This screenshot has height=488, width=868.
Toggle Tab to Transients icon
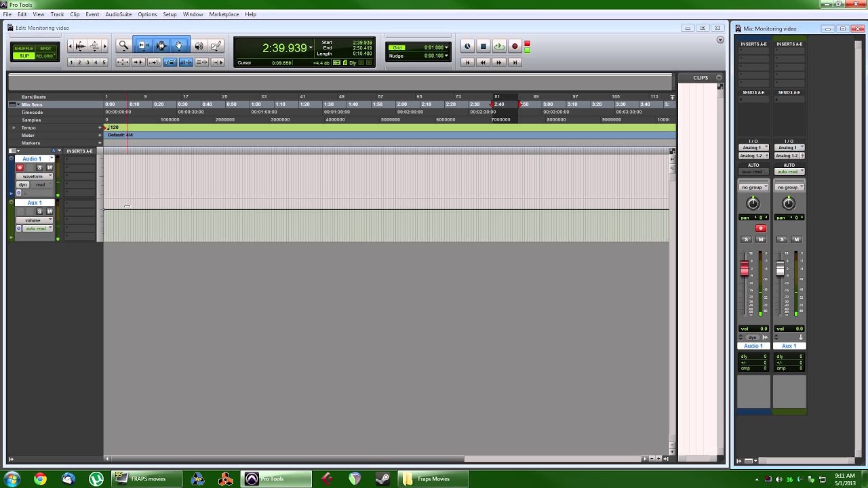[138, 62]
